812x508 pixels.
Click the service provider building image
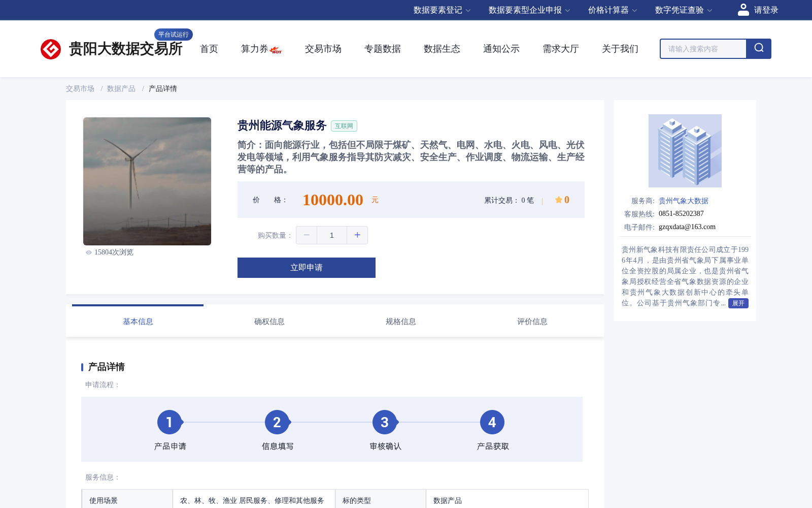[x=685, y=151]
